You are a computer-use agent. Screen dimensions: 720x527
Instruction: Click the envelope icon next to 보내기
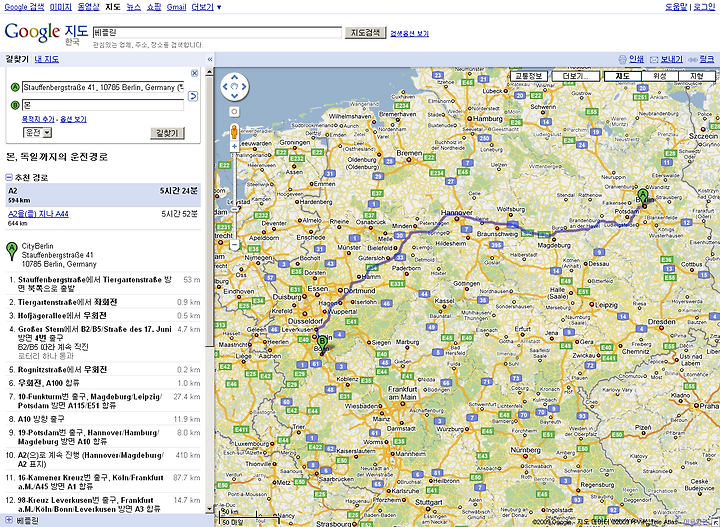[x=654, y=59]
